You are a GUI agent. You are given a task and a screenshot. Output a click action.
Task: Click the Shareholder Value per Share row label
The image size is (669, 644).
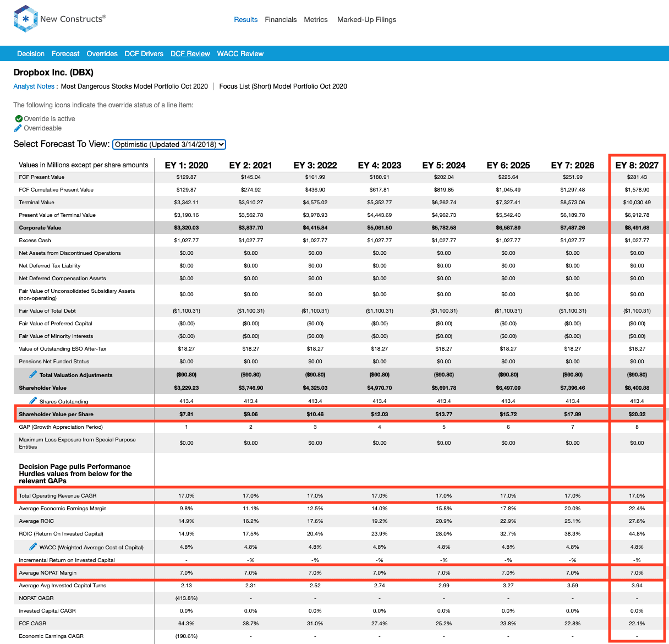pyautogui.click(x=56, y=414)
